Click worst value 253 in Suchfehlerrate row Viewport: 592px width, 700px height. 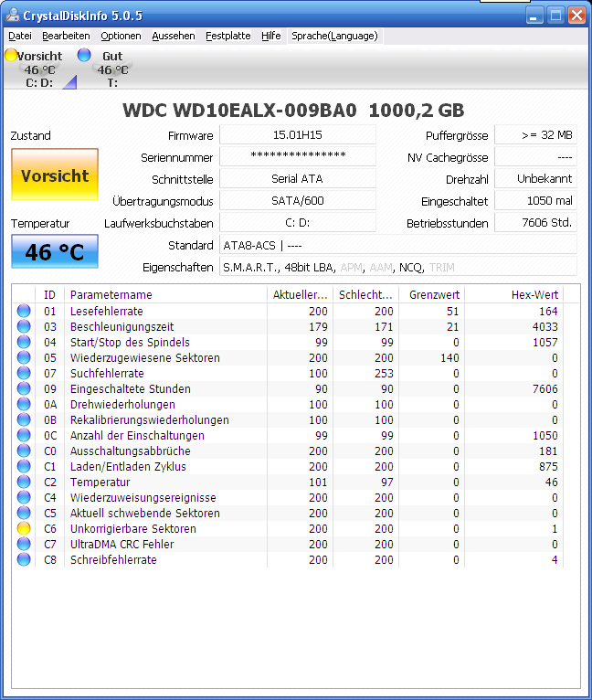pyautogui.click(x=384, y=373)
